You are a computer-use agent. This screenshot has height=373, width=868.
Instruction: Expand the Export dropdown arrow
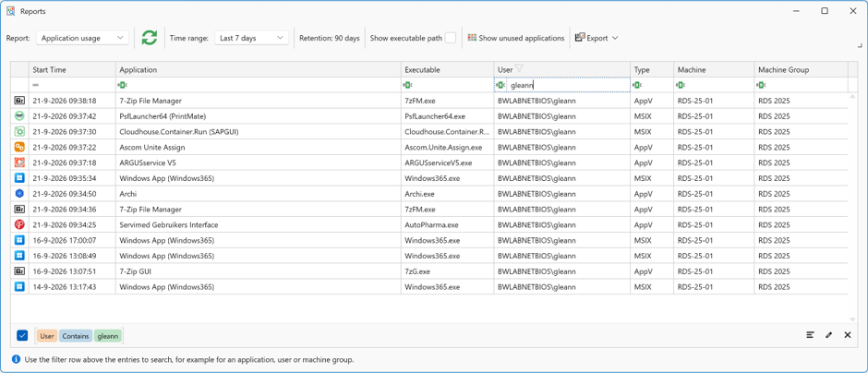(x=615, y=38)
